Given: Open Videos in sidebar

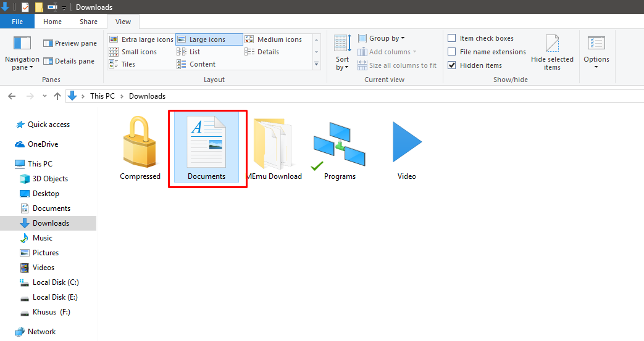Looking at the screenshot, I should (38, 267).
